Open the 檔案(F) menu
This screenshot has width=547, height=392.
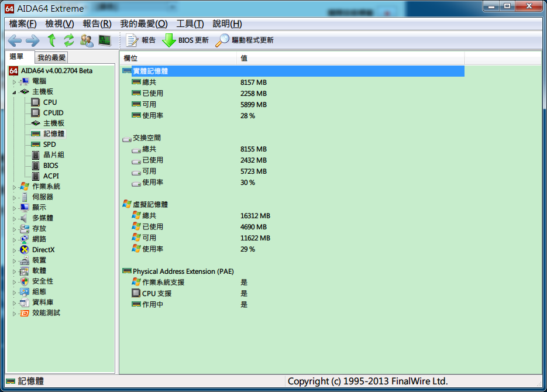point(23,24)
